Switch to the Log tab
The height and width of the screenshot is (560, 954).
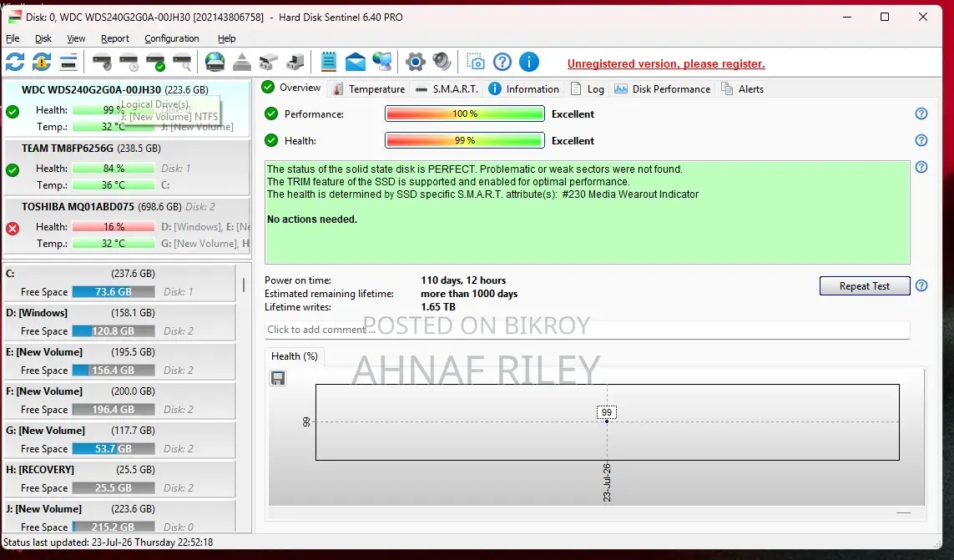(588, 88)
